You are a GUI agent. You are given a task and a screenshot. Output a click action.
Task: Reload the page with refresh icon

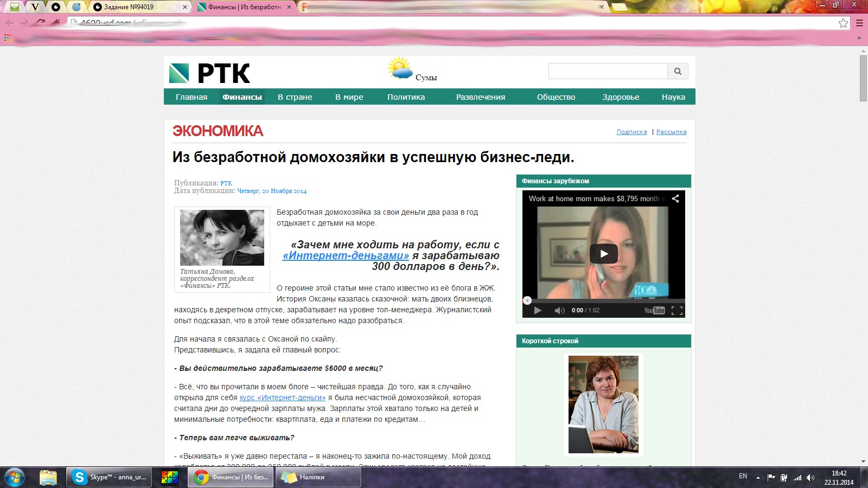click(x=41, y=22)
